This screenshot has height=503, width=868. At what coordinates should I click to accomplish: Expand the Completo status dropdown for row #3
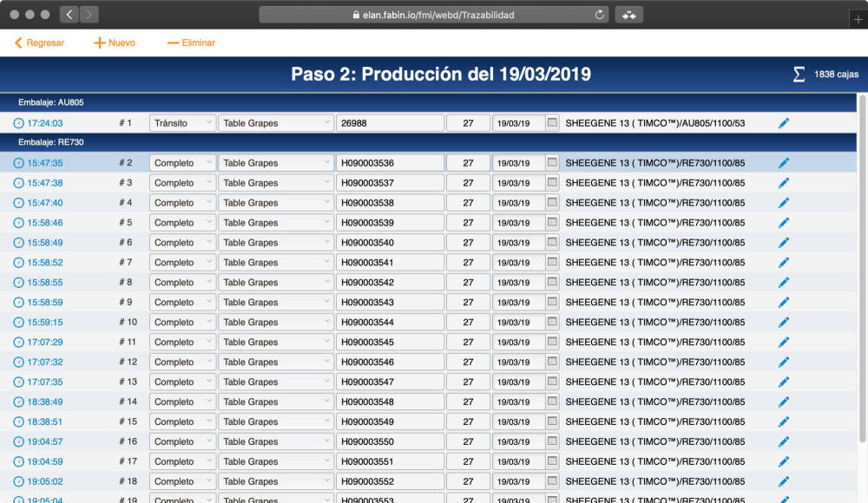coord(182,183)
